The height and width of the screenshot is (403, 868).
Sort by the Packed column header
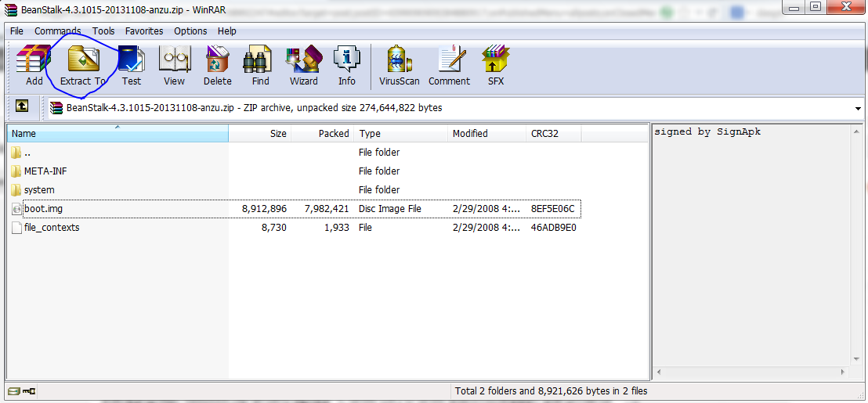pos(323,133)
